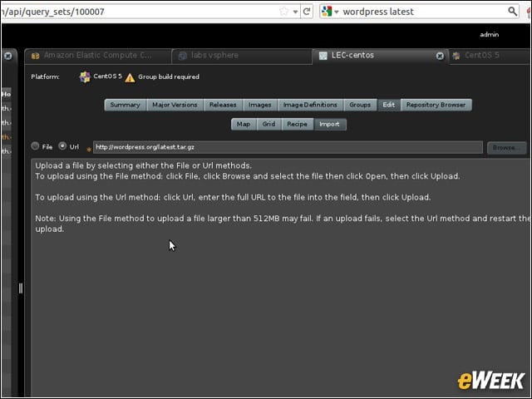Close the LEC-centos tab
The image size is (532, 399).
coord(440,56)
